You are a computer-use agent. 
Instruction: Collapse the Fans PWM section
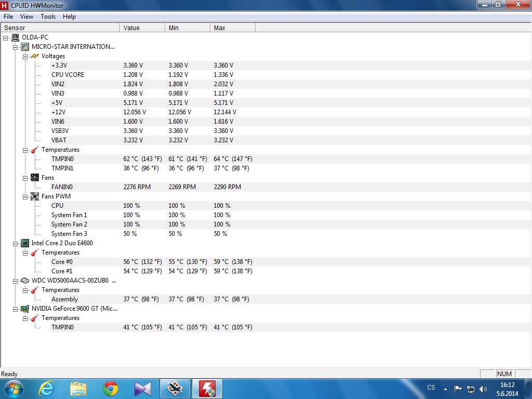click(x=25, y=197)
